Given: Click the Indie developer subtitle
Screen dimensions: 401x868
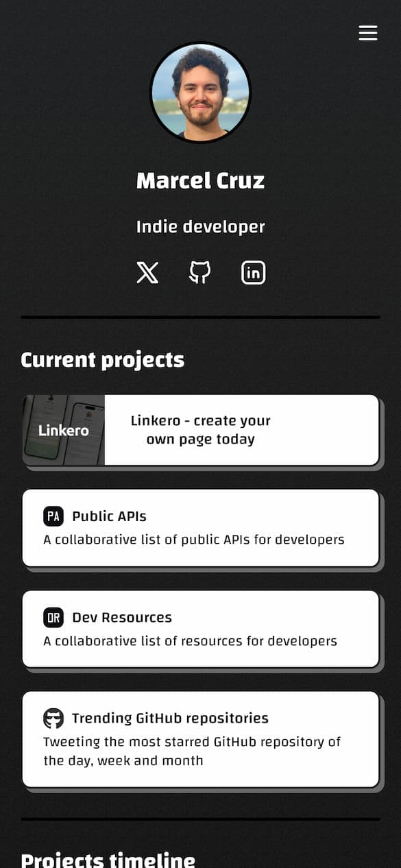Looking at the screenshot, I should [x=200, y=227].
